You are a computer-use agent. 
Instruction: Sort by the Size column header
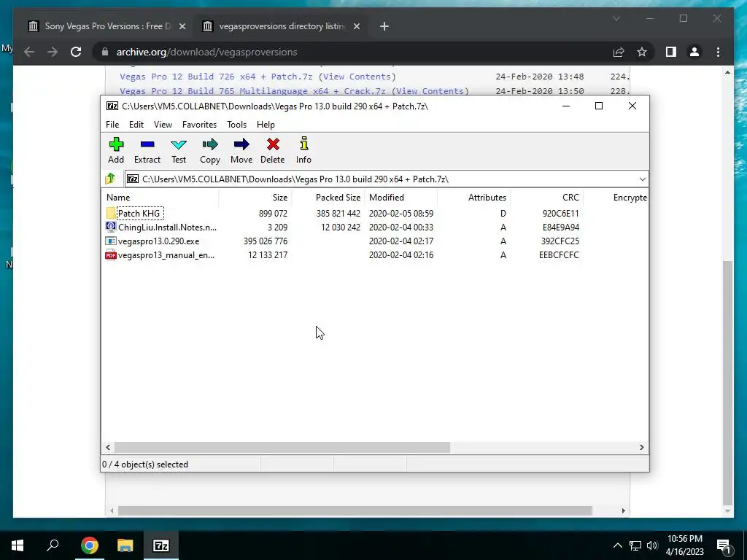pyautogui.click(x=255, y=197)
